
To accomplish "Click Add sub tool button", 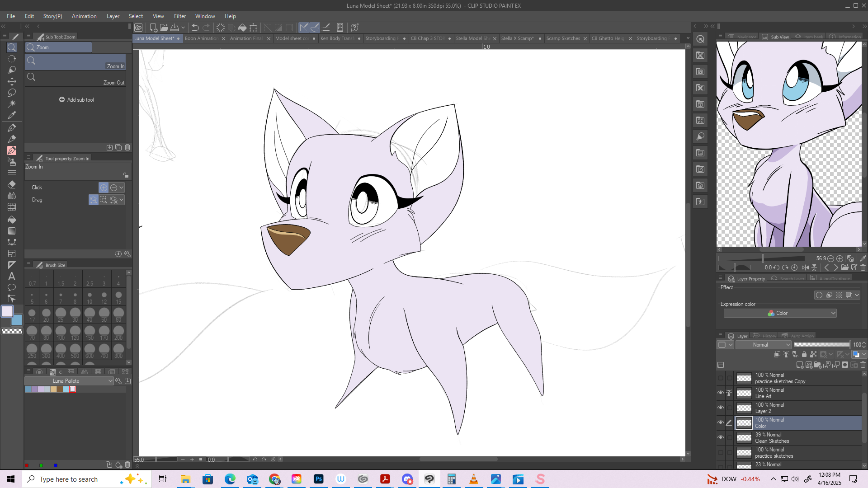I will pyautogui.click(x=76, y=100).
